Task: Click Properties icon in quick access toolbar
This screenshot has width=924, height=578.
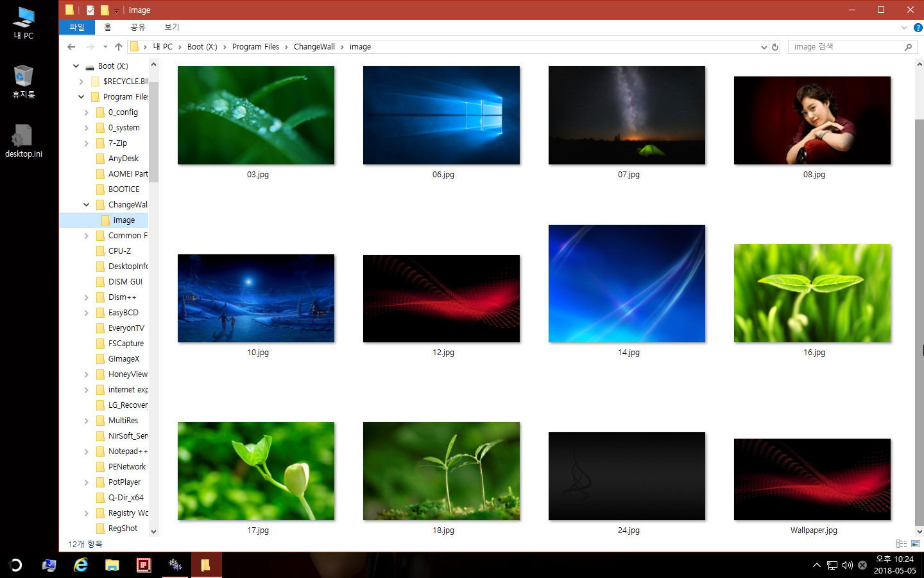Action: [90, 10]
